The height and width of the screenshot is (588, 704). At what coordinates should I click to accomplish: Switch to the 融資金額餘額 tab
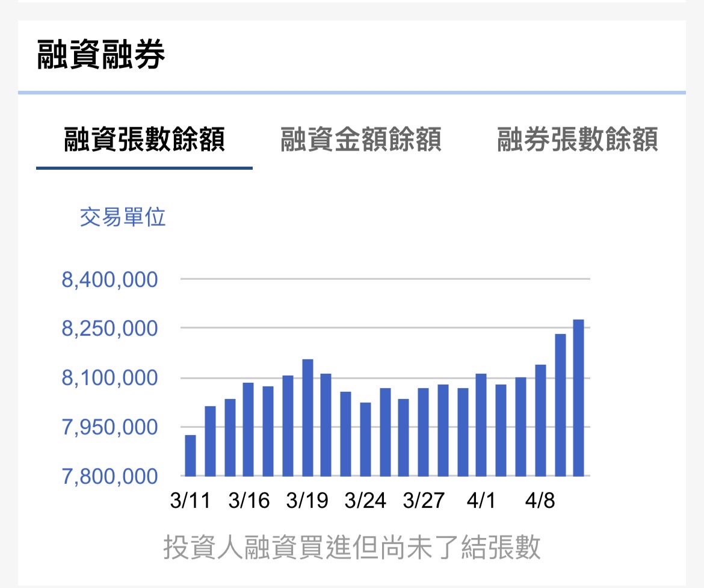tap(362, 137)
